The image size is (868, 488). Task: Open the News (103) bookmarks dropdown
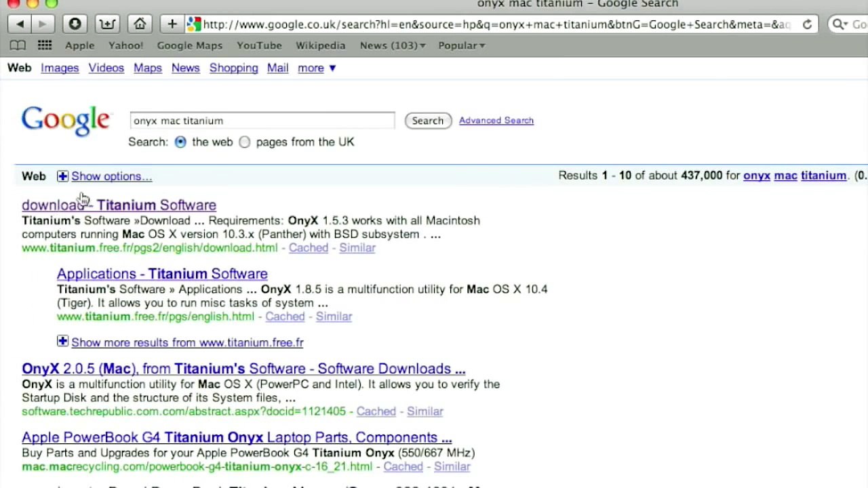pos(393,45)
